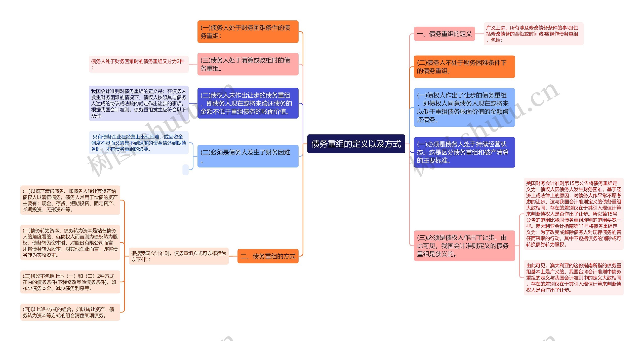
Task: Select the note 债务人处于财务困难时的债务重组又分为2种
Action: pos(139,64)
